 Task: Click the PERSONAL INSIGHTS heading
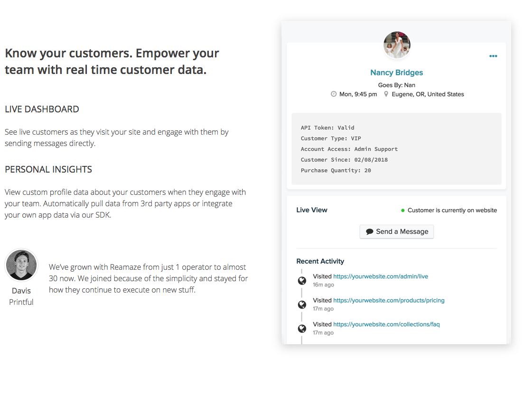coord(48,169)
